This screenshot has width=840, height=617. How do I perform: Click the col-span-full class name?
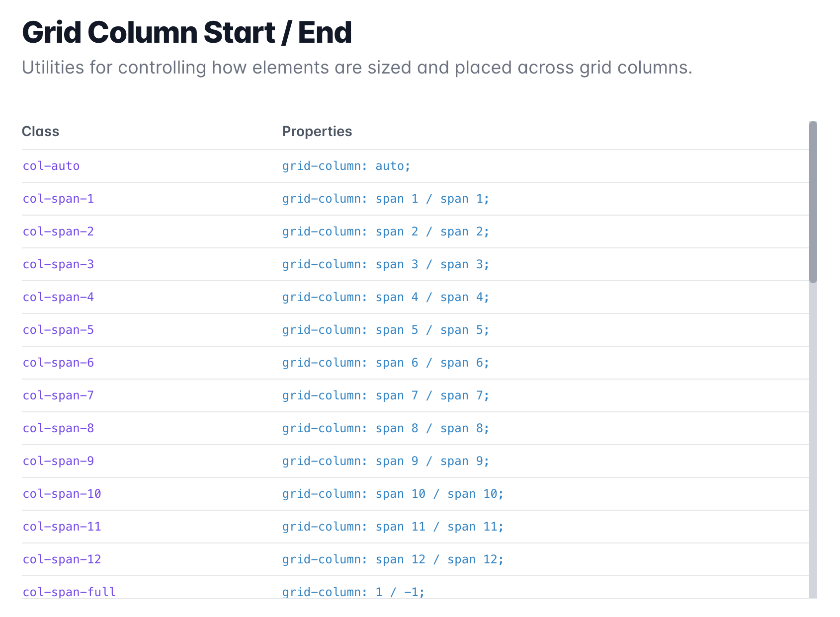coord(69,592)
